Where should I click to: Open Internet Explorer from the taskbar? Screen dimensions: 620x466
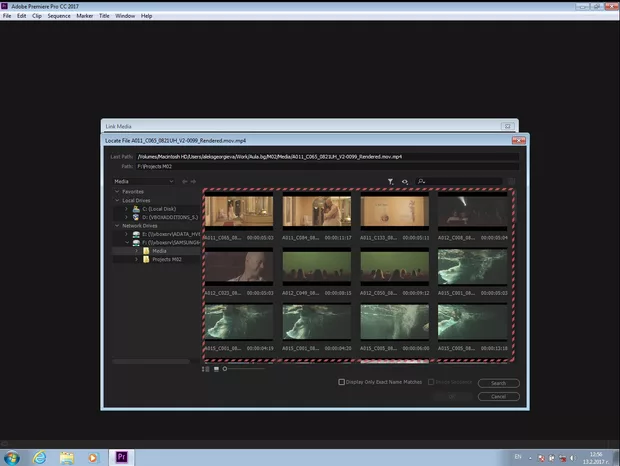pos(39,456)
